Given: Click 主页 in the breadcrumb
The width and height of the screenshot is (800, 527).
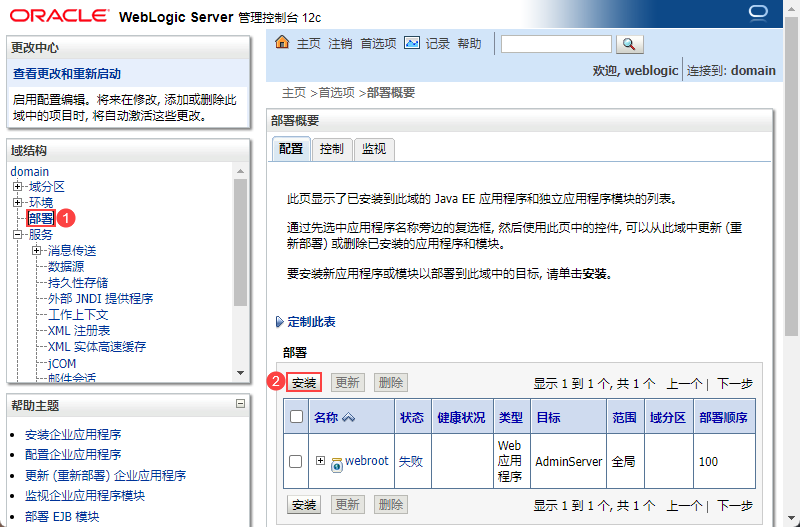Looking at the screenshot, I should [x=294, y=93].
